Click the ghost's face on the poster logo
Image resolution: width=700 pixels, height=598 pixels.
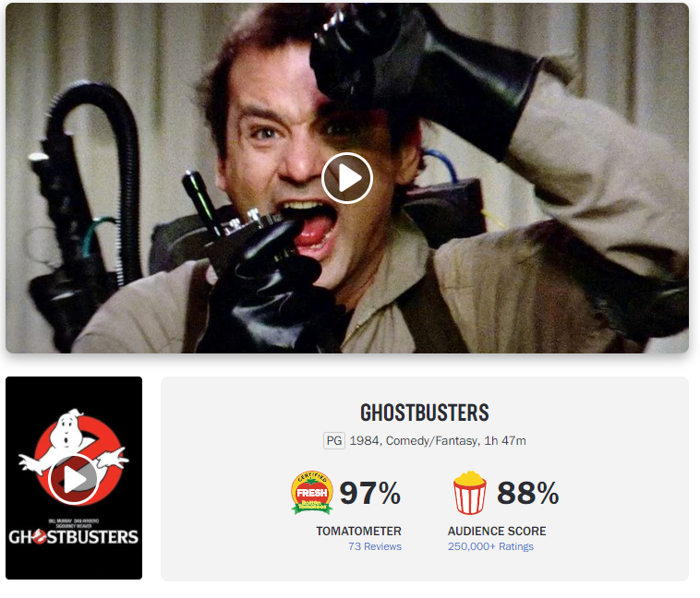67,427
